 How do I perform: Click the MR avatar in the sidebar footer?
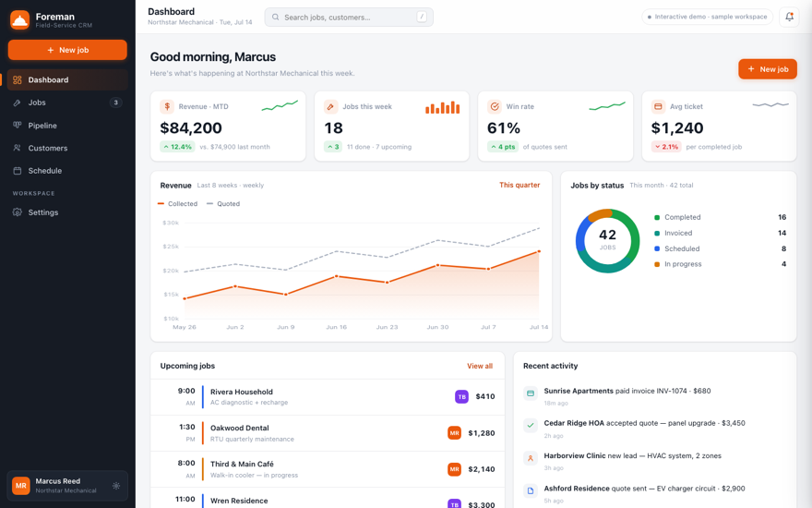coord(20,486)
